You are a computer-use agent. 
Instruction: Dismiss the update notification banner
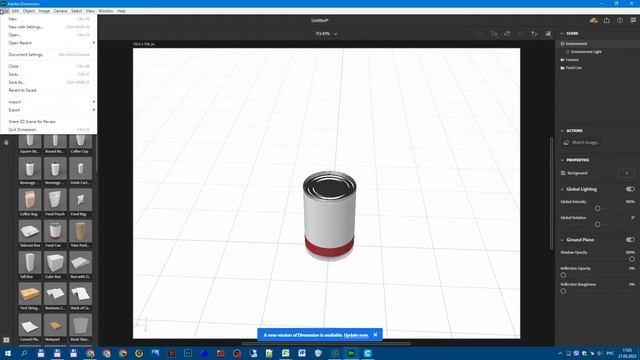376,335
